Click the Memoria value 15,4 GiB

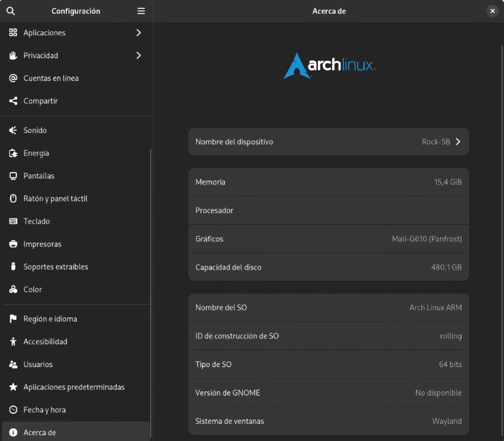[448, 182]
